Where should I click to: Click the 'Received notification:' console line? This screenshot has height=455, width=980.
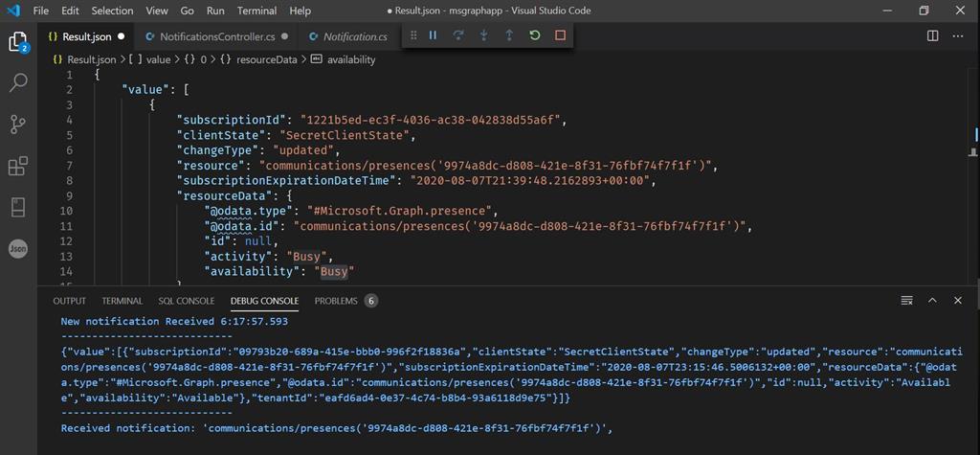click(335, 428)
